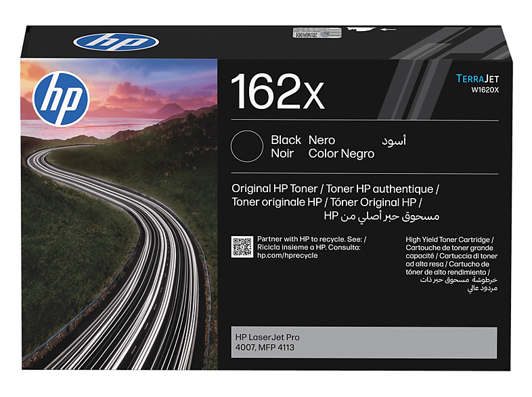Click the 'W1620X' part number

pos(485,90)
